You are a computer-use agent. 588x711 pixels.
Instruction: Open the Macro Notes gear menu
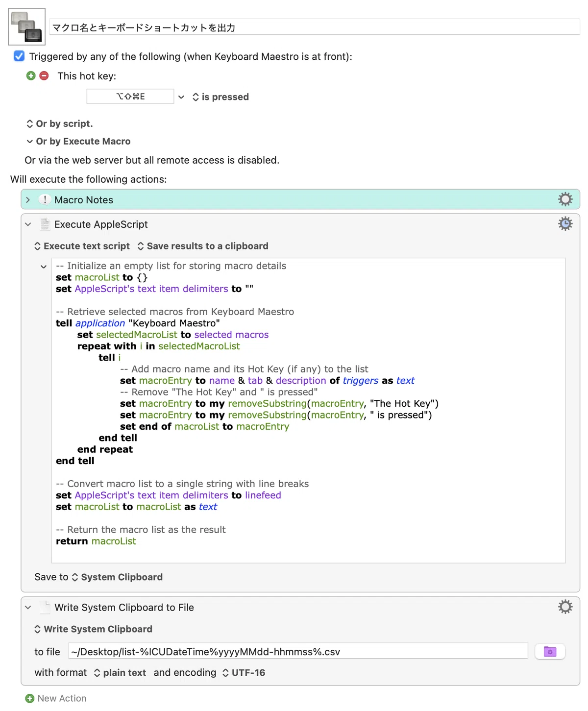tap(565, 199)
